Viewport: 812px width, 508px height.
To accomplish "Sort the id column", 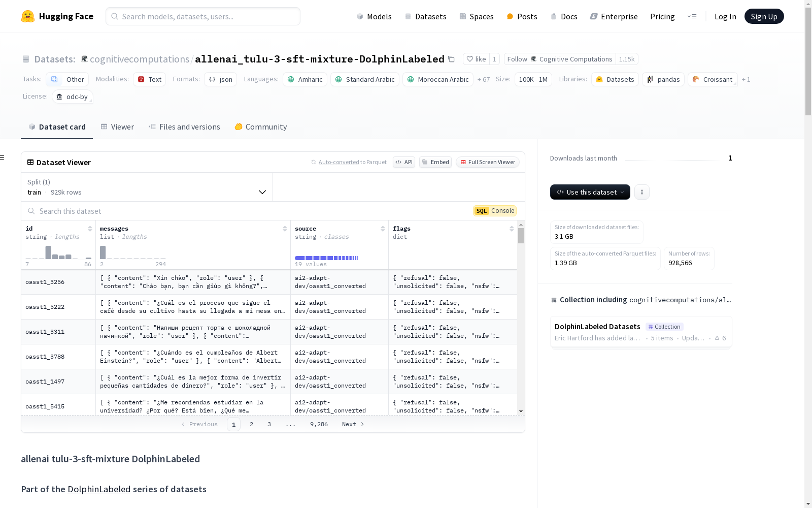I will [90, 229].
